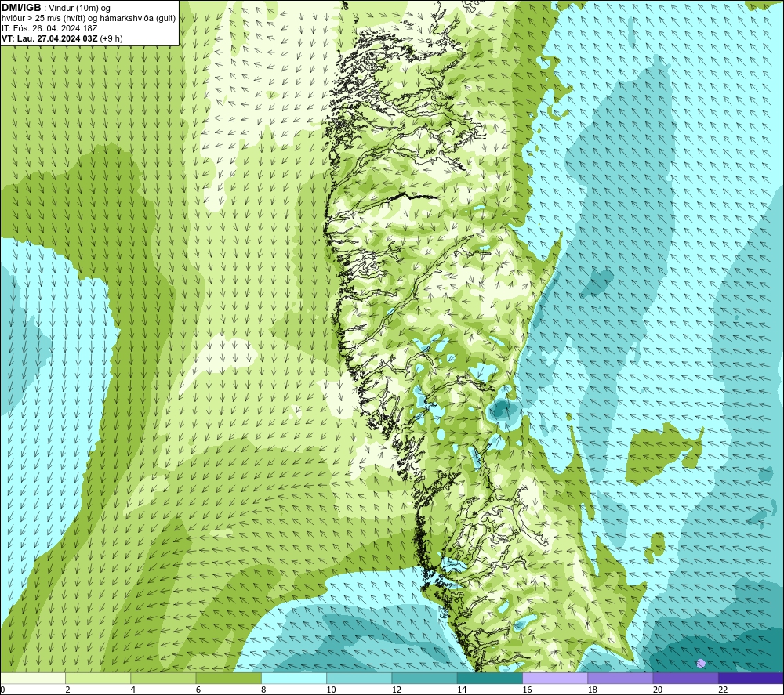Click the 20–22 m/s violet swatch
Viewport: 784px width, 695px height.
(685, 678)
